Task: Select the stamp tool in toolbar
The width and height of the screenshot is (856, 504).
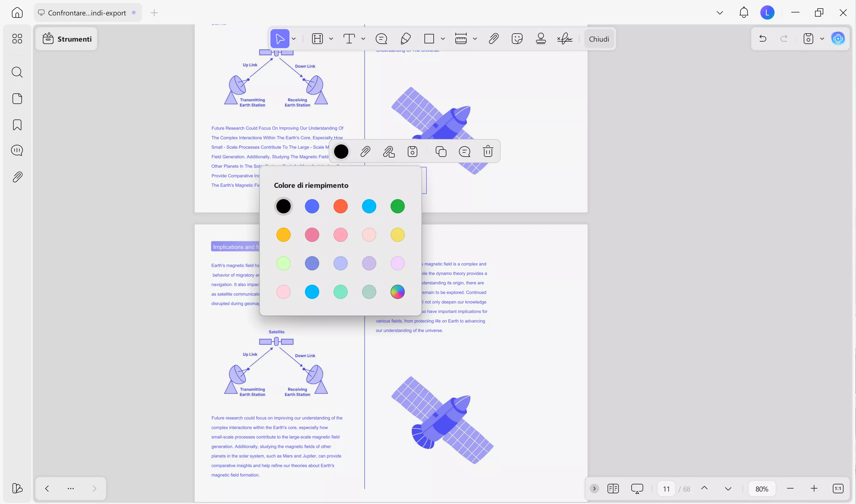Action: click(541, 39)
